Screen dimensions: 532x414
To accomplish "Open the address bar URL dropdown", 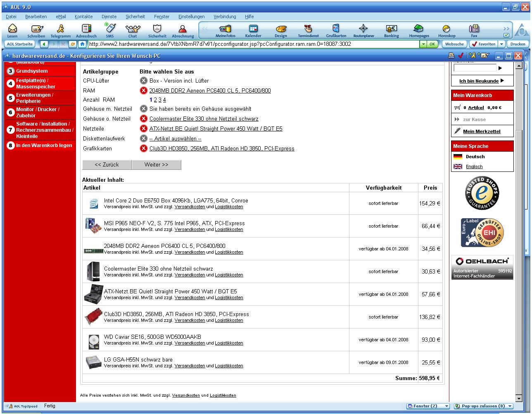I will pyautogui.click(x=423, y=44).
